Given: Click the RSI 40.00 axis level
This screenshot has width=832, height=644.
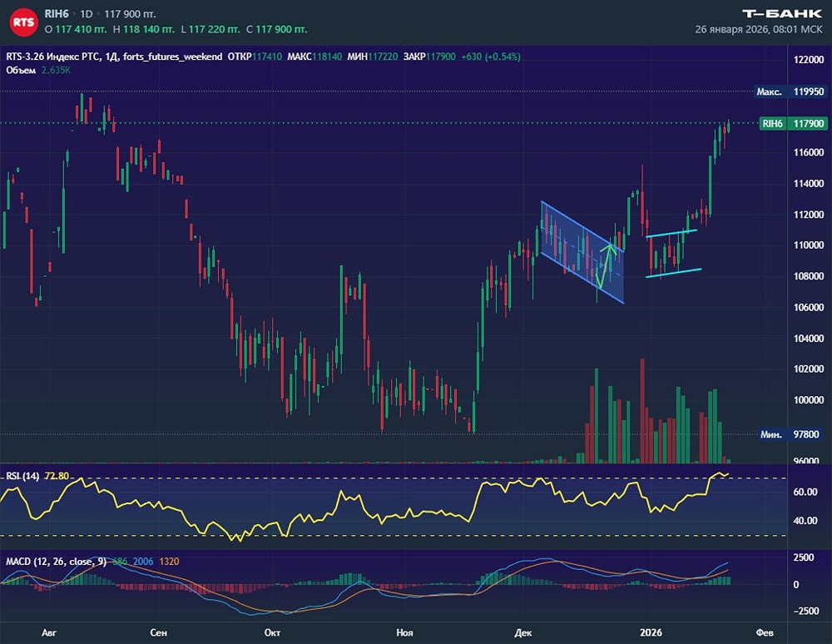Looking at the screenshot, I should click(805, 520).
